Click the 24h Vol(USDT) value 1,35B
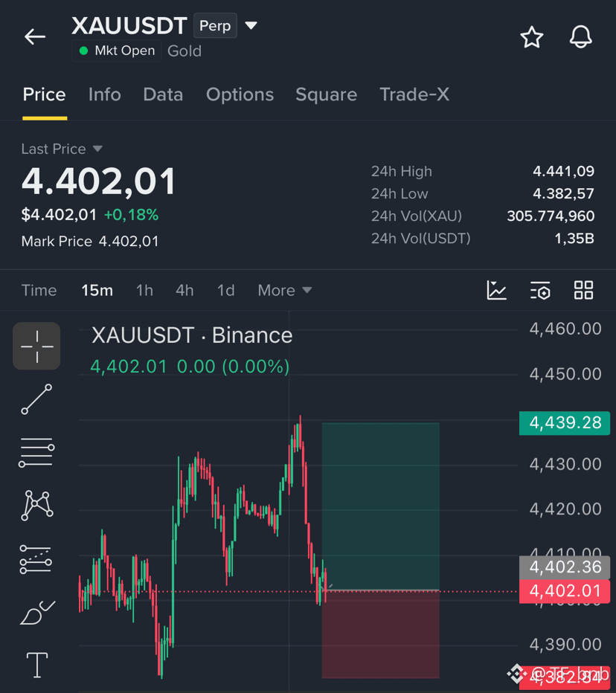This screenshot has width=616, height=693. (x=574, y=239)
